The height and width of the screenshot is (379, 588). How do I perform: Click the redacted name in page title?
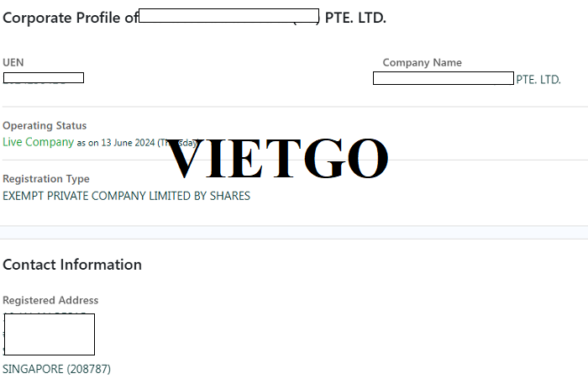(228, 16)
